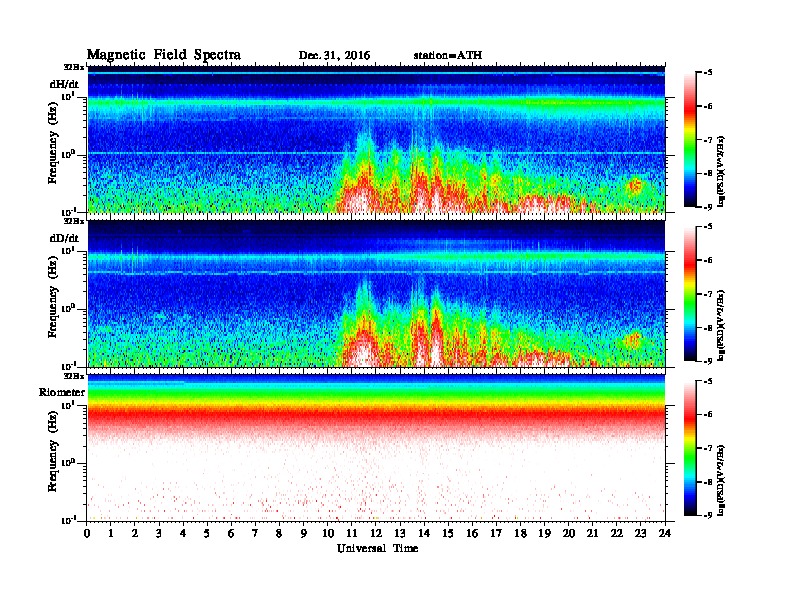The width and height of the screenshot is (792, 612).
Task: Click the time axis tick label "15"
Action: [x=448, y=533]
